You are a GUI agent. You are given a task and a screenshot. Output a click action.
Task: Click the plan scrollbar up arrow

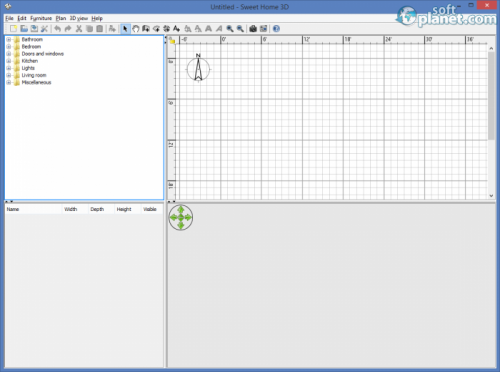pyautogui.click(x=491, y=48)
